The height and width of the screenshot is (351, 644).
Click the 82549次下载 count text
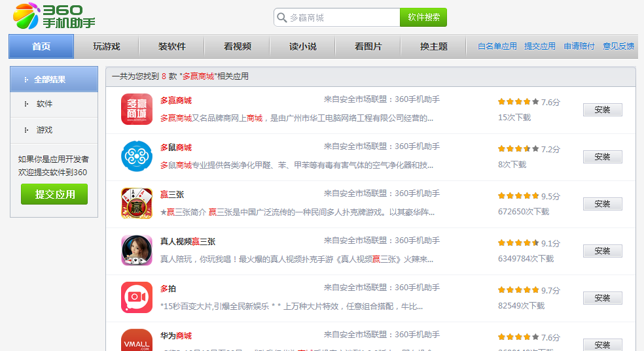tap(521, 307)
